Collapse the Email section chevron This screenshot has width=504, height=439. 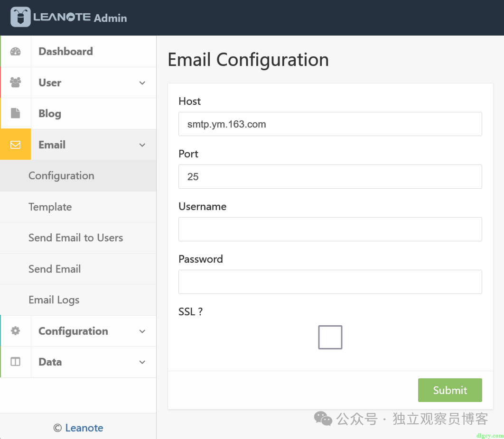142,145
